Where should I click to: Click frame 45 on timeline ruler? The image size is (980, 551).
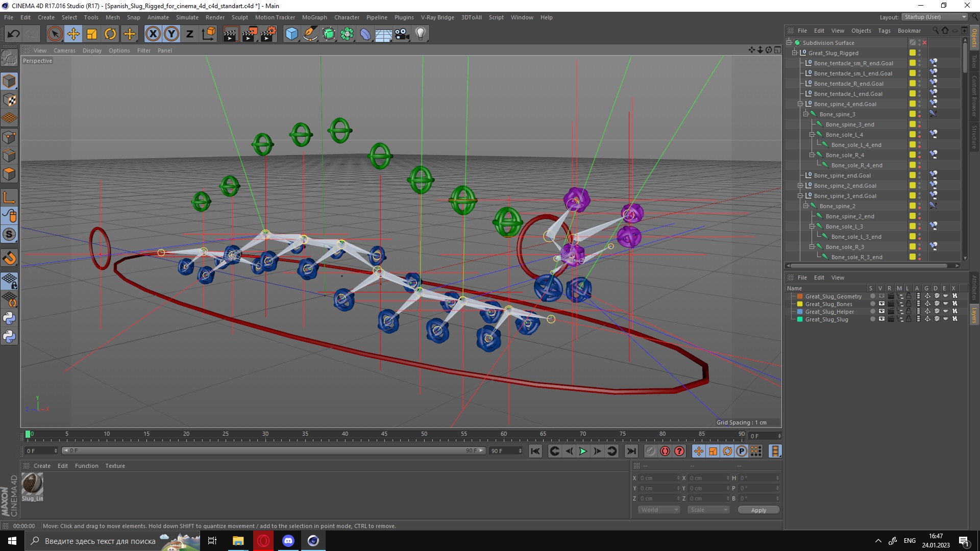(384, 435)
